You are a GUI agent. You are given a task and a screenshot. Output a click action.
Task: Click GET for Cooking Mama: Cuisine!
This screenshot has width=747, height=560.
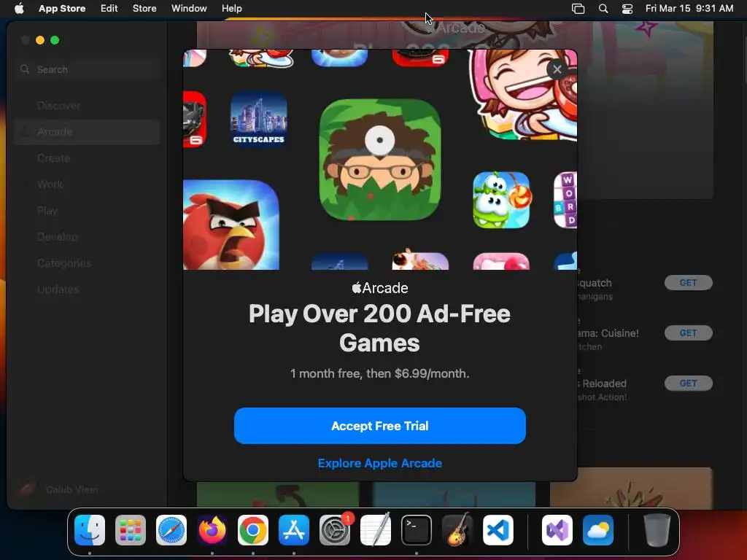pos(689,332)
